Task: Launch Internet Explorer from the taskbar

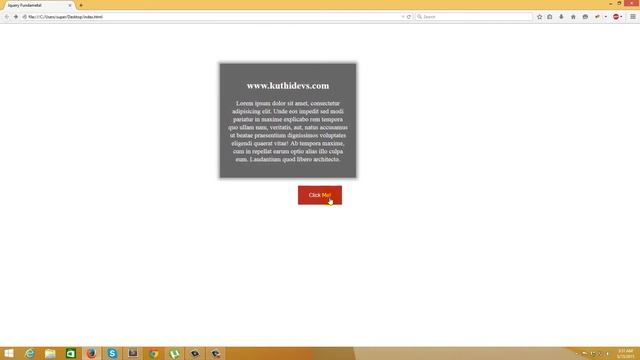Action: [x=29, y=353]
